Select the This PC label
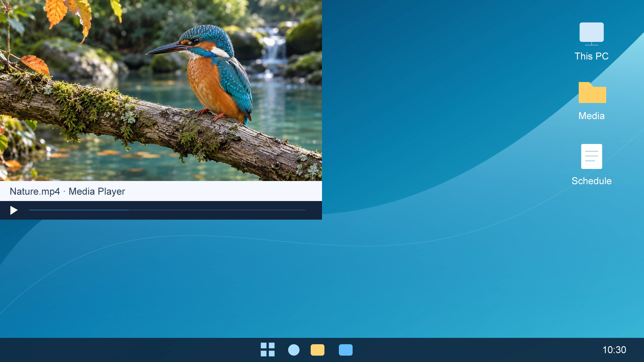Viewport: 644px width, 362px height. (592, 56)
